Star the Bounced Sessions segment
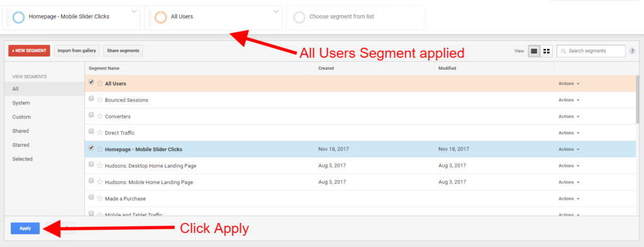Image resolution: width=644 pixels, height=247 pixels. pyautogui.click(x=99, y=100)
